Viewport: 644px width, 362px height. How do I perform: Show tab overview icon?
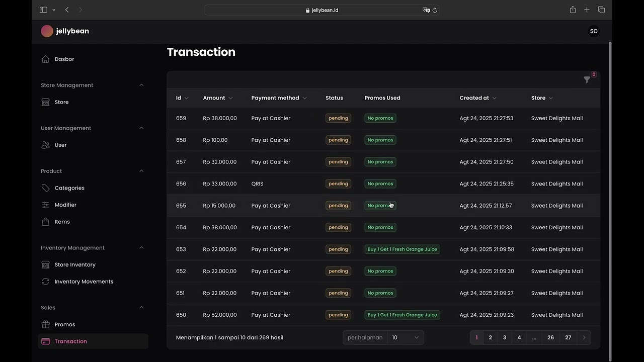[601, 10]
